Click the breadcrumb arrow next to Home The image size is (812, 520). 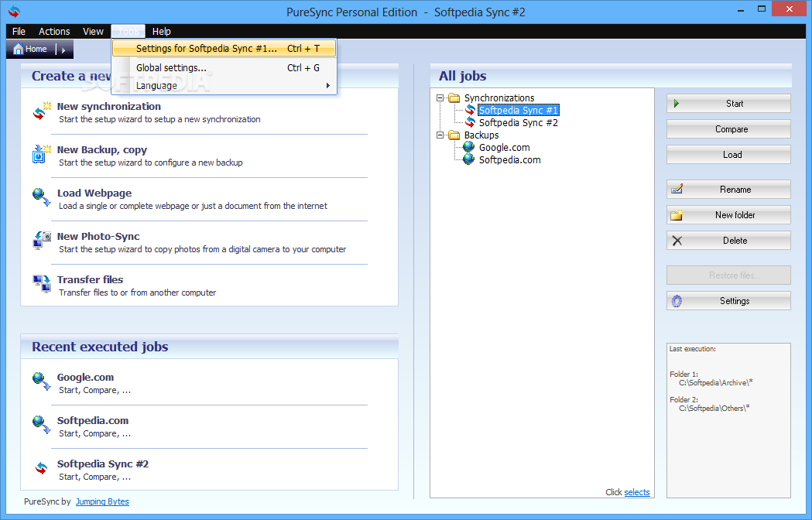tap(63, 50)
